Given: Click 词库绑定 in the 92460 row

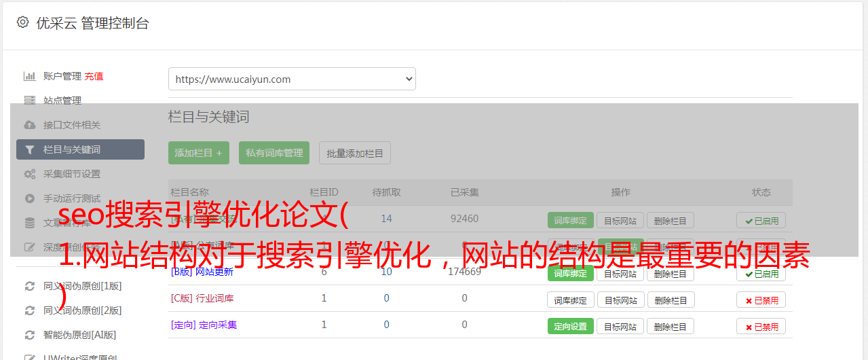Looking at the screenshot, I should (571, 220).
